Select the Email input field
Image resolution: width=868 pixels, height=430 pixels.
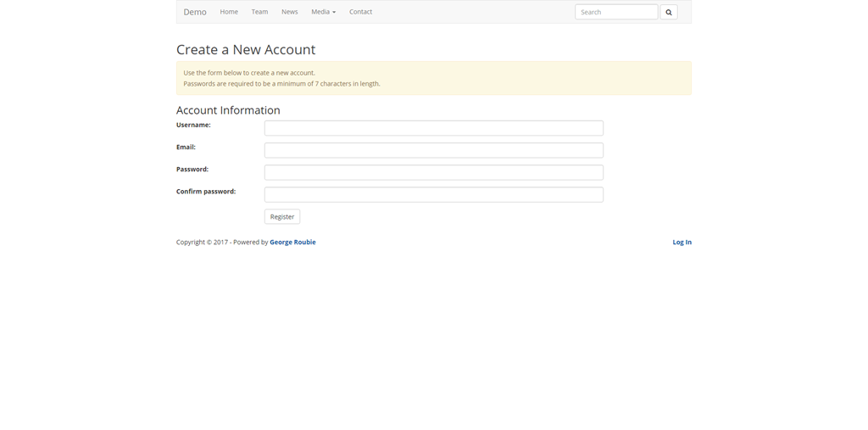coord(433,150)
